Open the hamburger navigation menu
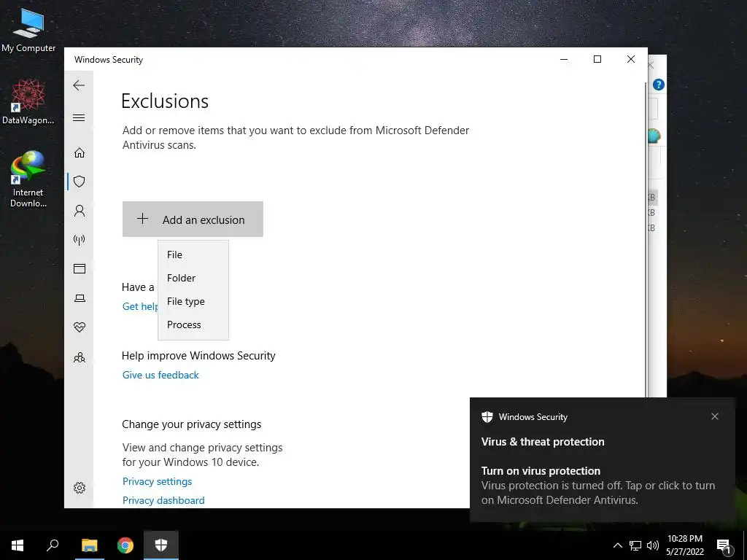This screenshot has height=560, width=747. click(x=79, y=117)
